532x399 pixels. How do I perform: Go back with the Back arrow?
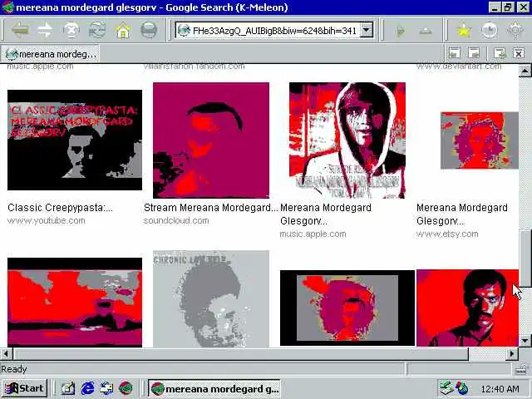(20, 31)
